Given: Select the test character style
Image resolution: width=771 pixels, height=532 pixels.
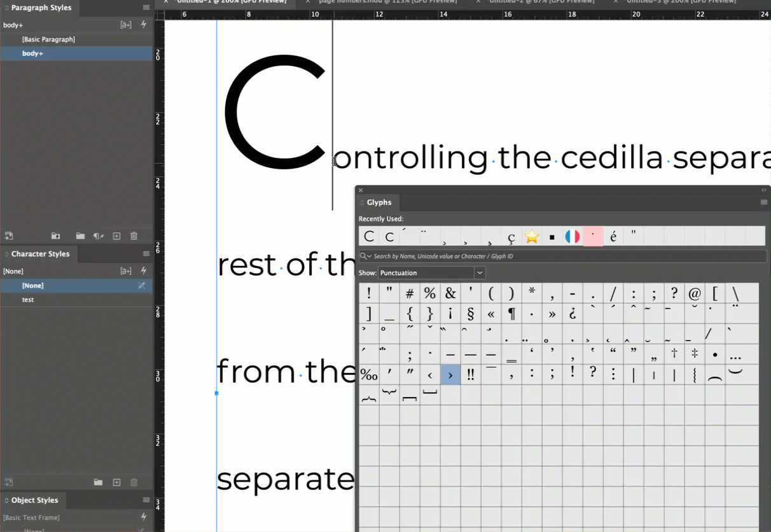Looking at the screenshot, I should tap(76, 300).
